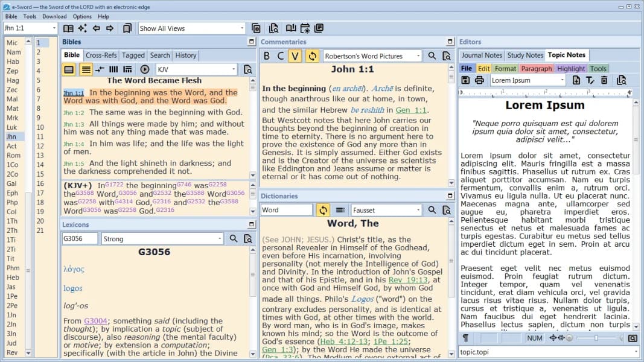The width and height of the screenshot is (644, 362).
Task: Open the G3004 Strong's link
Action: (x=96, y=320)
